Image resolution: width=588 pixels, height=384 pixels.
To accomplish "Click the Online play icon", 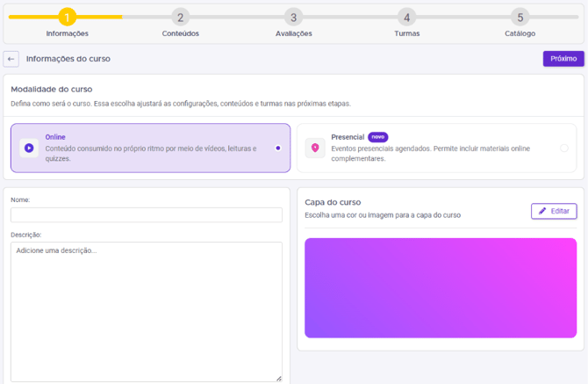I will (29, 148).
